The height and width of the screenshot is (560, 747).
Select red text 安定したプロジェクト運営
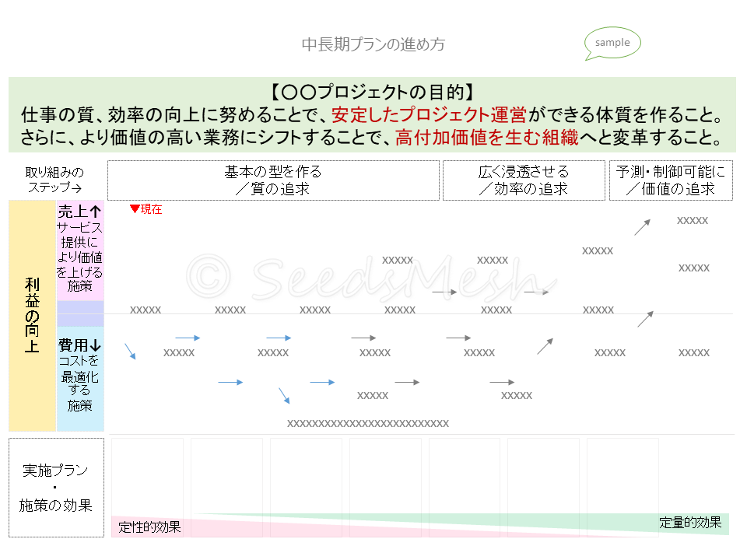click(430, 115)
